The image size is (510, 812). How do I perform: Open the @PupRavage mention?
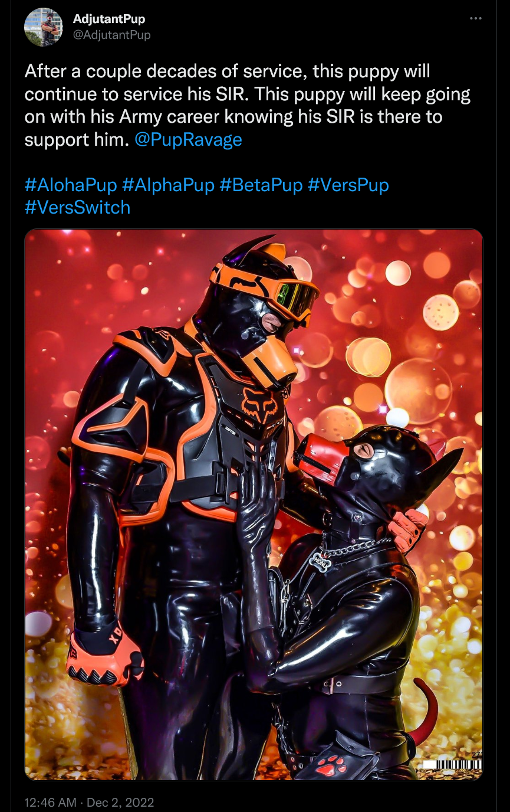pyautogui.click(x=189, y=140)
